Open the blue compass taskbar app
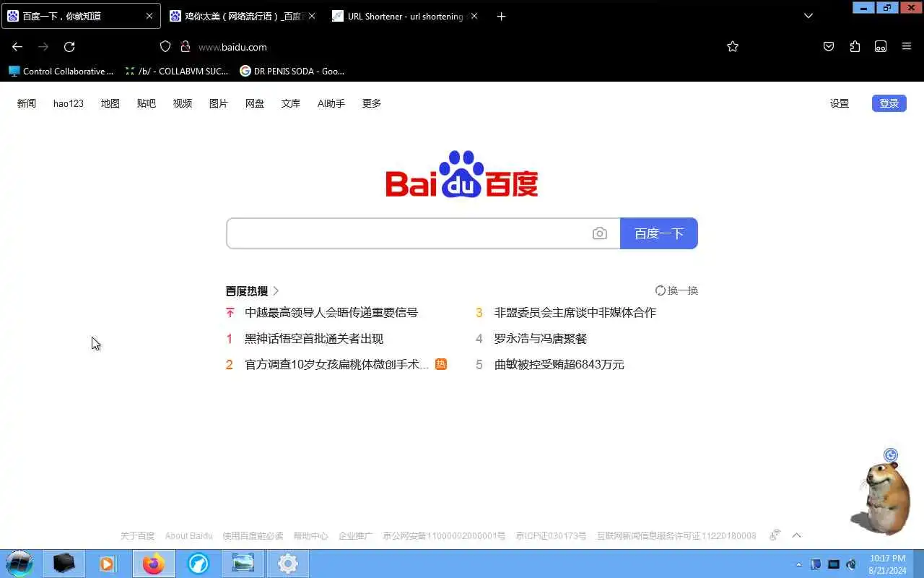The height and width of the screenshot is (578, 924). pyautogui.click(x=199, y=564)
